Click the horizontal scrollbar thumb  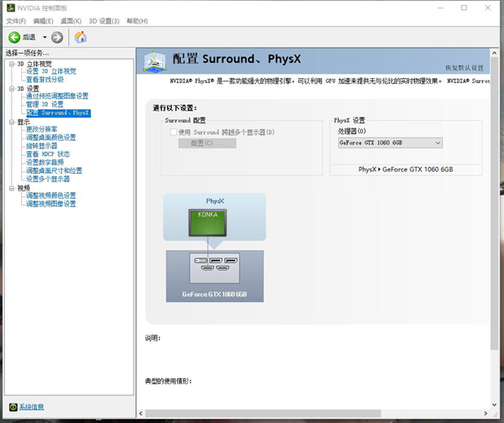point(263,414)
